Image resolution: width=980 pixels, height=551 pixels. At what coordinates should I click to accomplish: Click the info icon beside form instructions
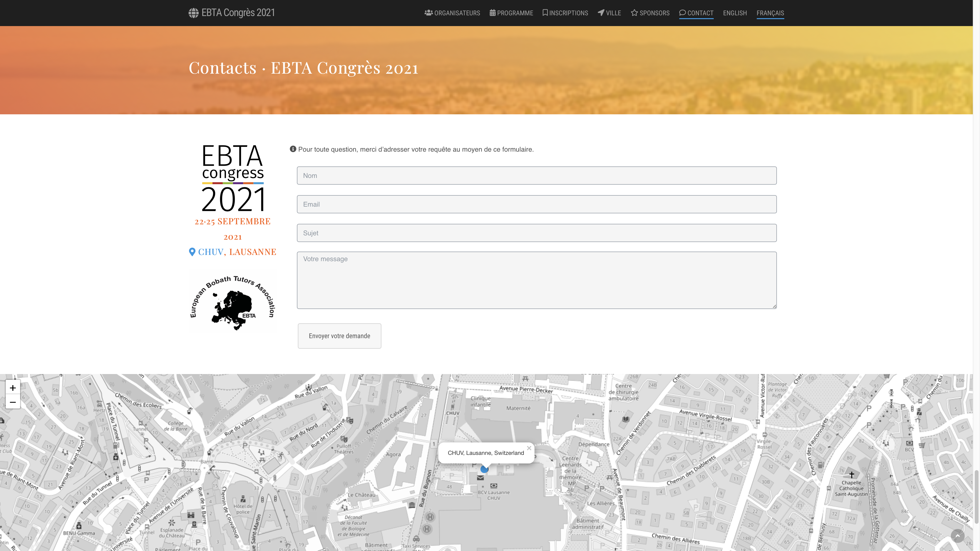pos(293,149)
